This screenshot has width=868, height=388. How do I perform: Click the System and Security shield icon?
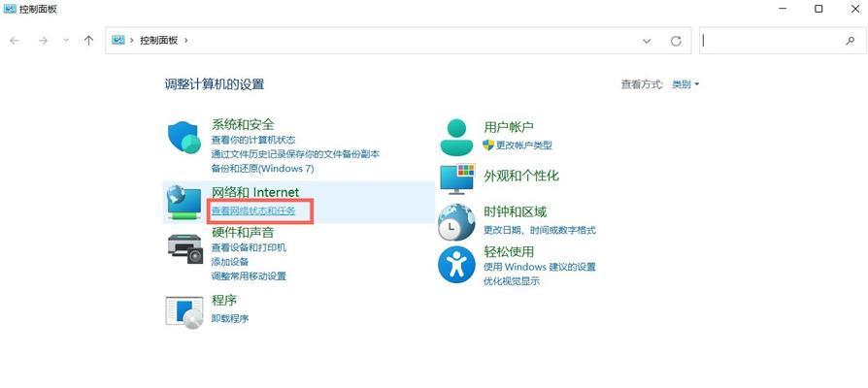[184, 137]
